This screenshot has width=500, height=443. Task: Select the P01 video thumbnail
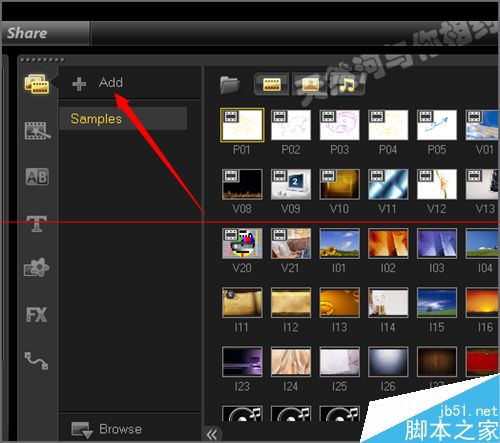(242, 125)
